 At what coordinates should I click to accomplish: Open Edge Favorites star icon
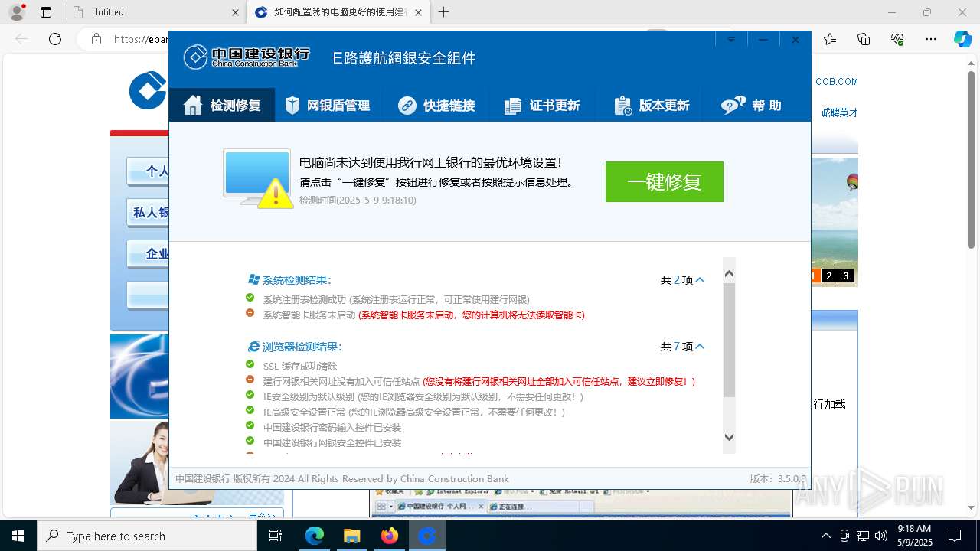tap(830, 39)
